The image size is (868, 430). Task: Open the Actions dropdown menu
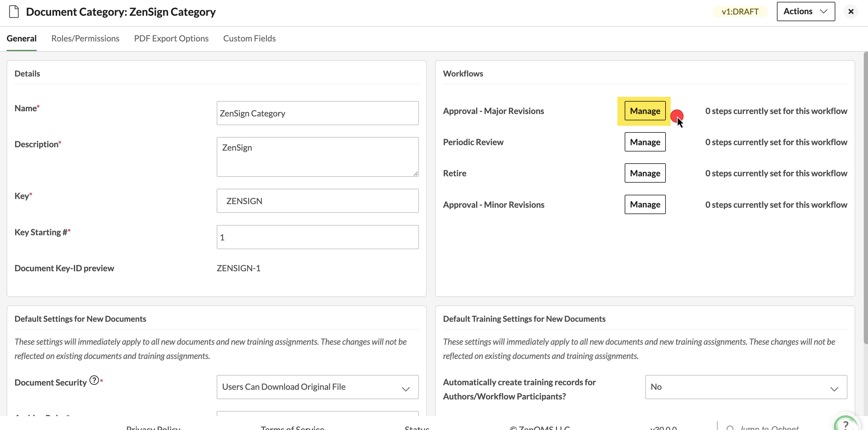pyautogui.click(x=806, y=11)
